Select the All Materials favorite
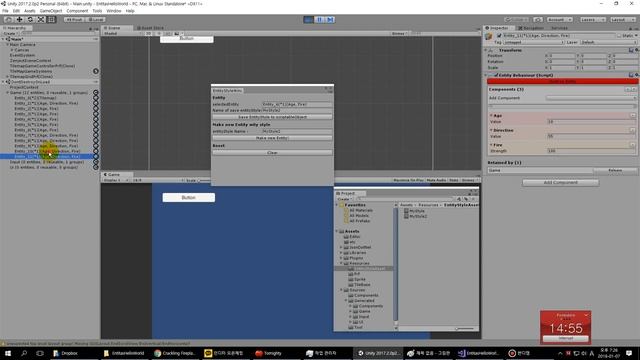Image resolution: width=640 pixels, height=360 pixels. [x=358, y=210]
